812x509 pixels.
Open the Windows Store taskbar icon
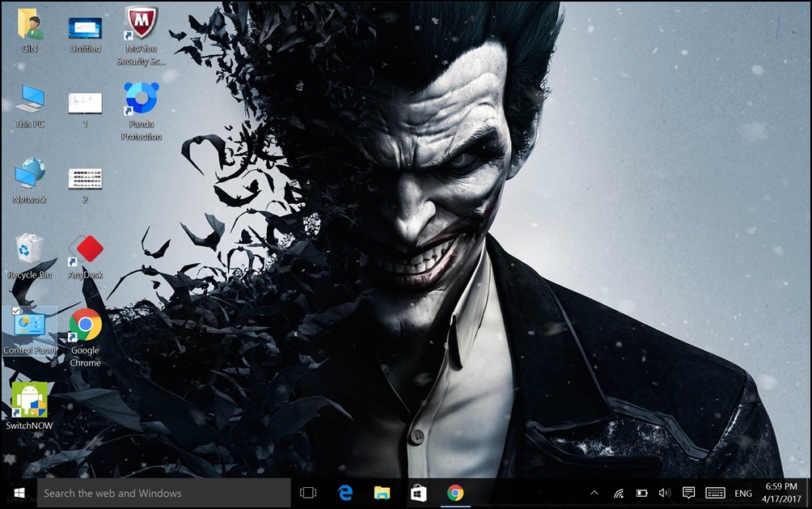[418, 493]
